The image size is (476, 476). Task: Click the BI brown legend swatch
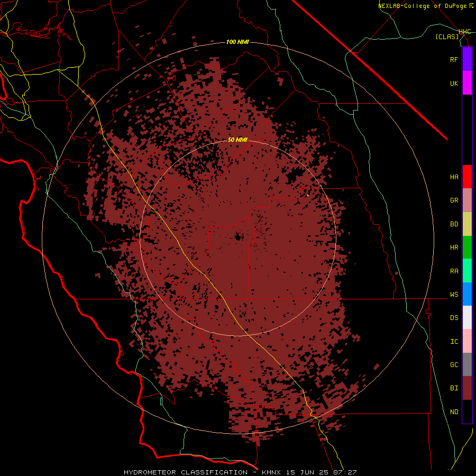(x=467, y=388)
